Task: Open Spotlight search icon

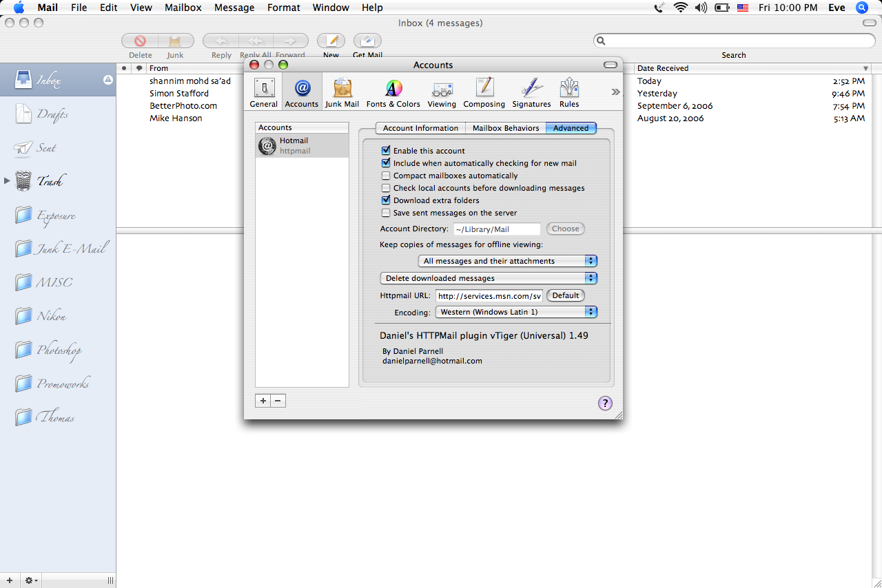Action: pyautogui.click(x=862, y=8)
